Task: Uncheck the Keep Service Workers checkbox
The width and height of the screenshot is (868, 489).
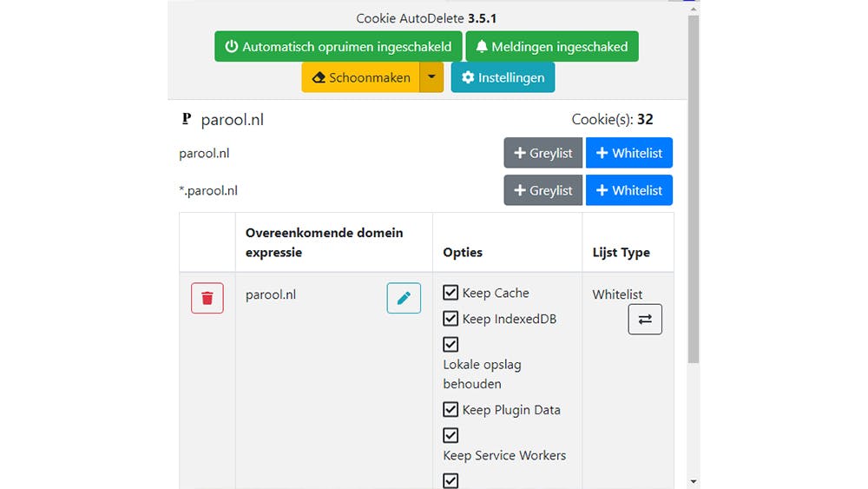Action: tap(450, 435)
